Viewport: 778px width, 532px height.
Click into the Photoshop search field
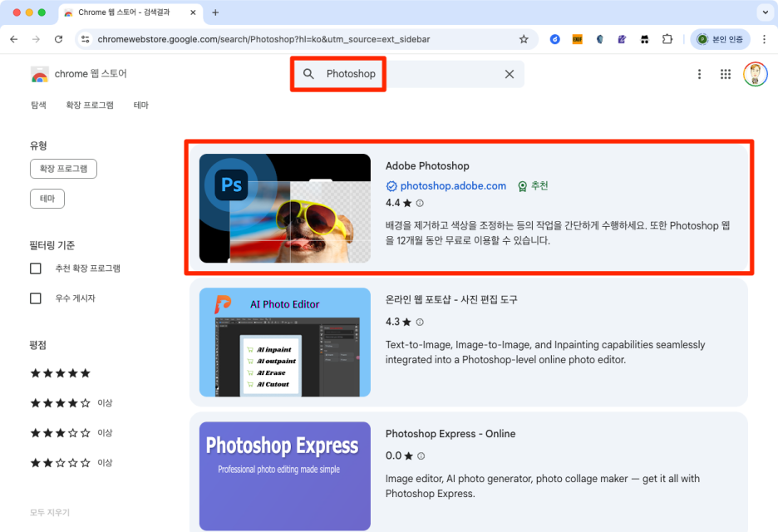point(409,74)
